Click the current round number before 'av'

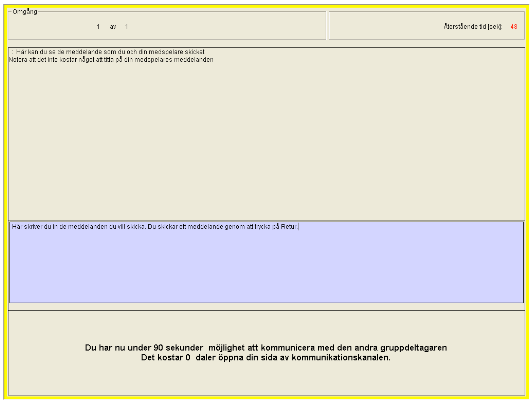click(x=98, y=27)
